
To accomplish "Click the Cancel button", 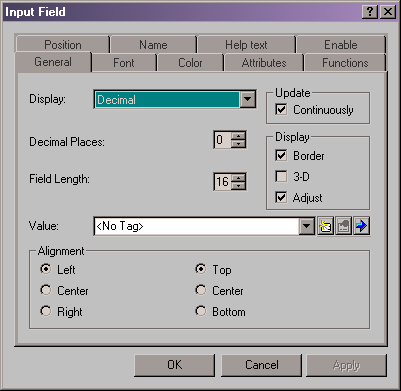I will tap(262, 365).
